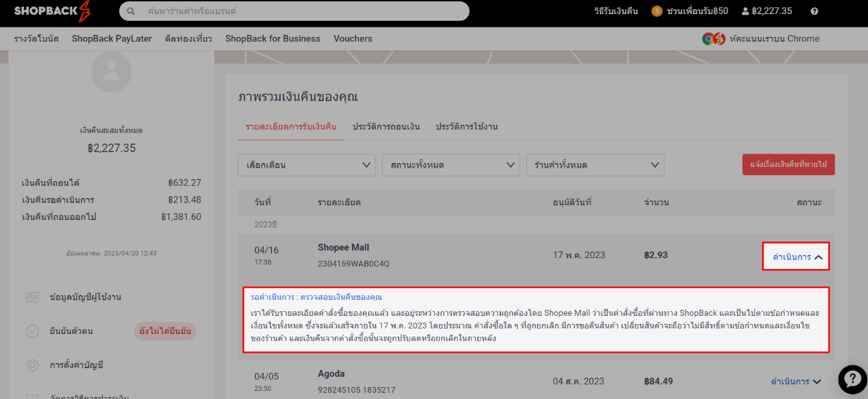This screenshot has height=399, width=868.
Task: Open the floating help chat button
Action: [x=853, y=380]
